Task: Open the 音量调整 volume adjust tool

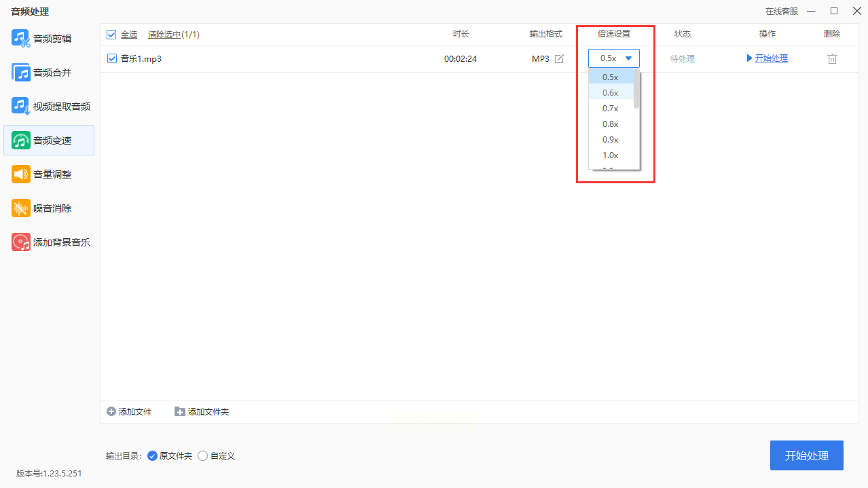Action: pyautogui.click(x=49, y=174)
